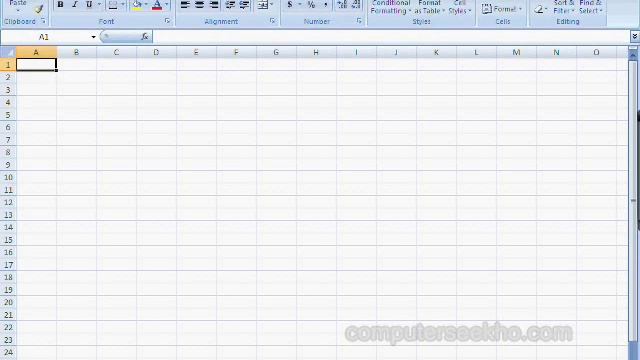Open Format as Table menu

[x=429, y=7]
